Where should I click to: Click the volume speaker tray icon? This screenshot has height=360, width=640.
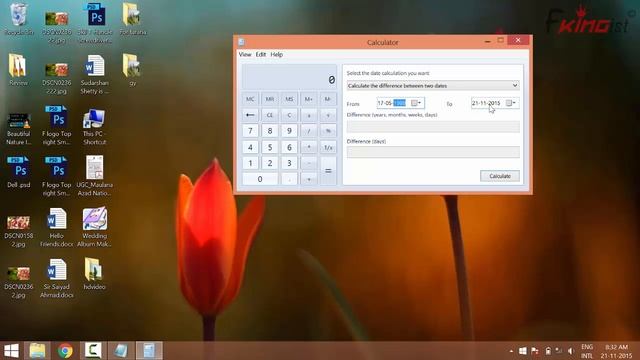pyautogui.click(x=571, y=351)
